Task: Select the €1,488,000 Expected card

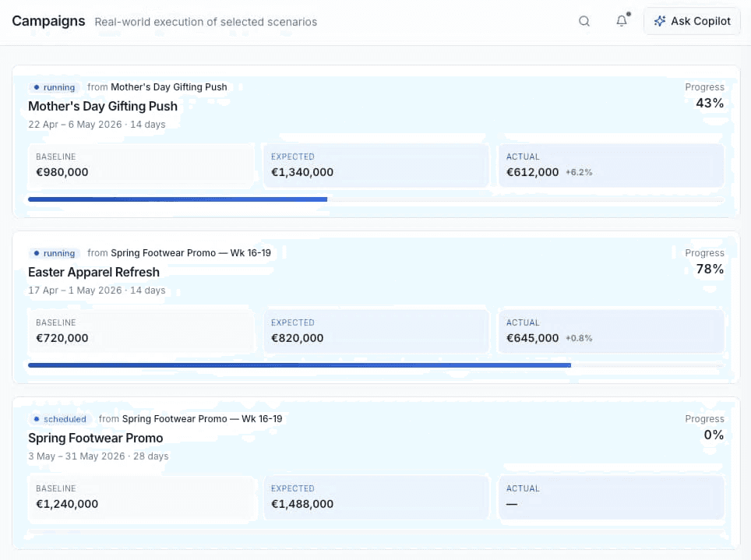Action: 376,497
